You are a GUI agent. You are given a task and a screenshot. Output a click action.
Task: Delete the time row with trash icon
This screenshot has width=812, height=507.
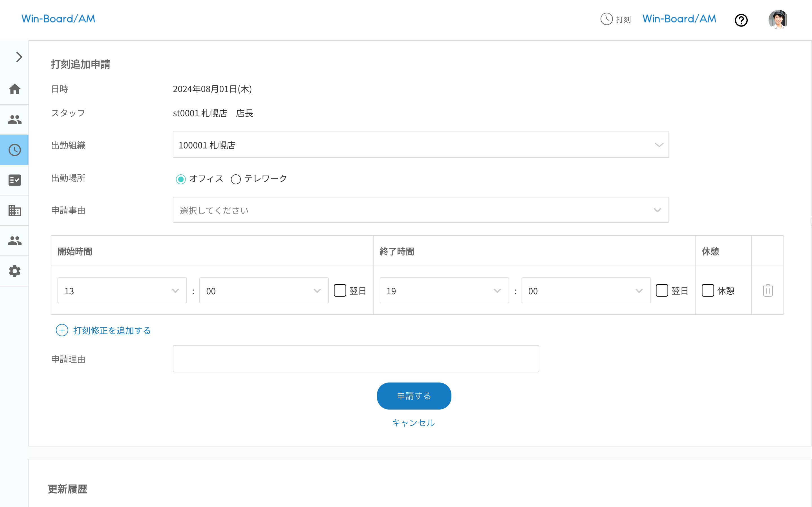[x=767, y=290]
